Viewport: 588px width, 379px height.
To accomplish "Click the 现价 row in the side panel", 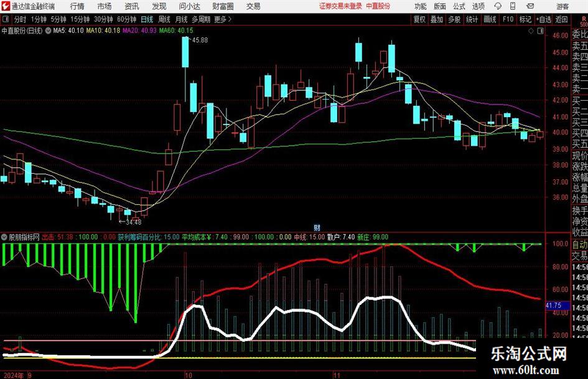I will click(x=580, y=156).
